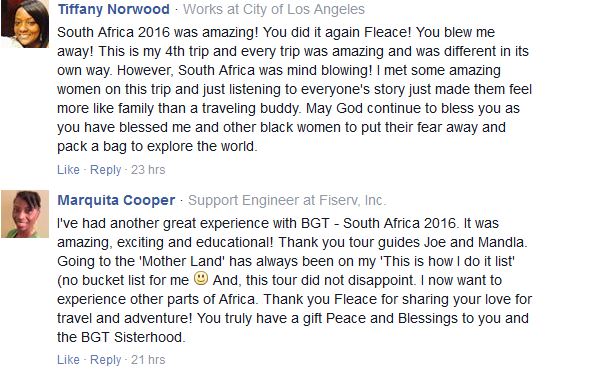Click the 'experience other parts of Africa' line

click(x=294, y=299)
